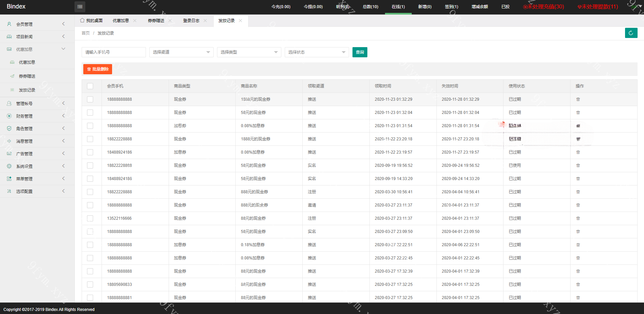Open the 选择渠道 dropdown

[181, 52]
